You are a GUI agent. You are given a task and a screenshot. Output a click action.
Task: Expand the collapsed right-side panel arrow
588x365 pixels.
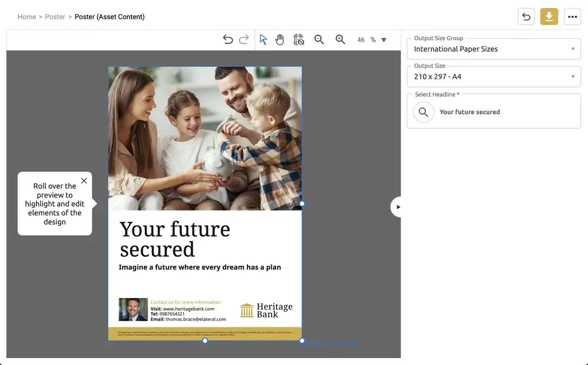click(397, 207)
